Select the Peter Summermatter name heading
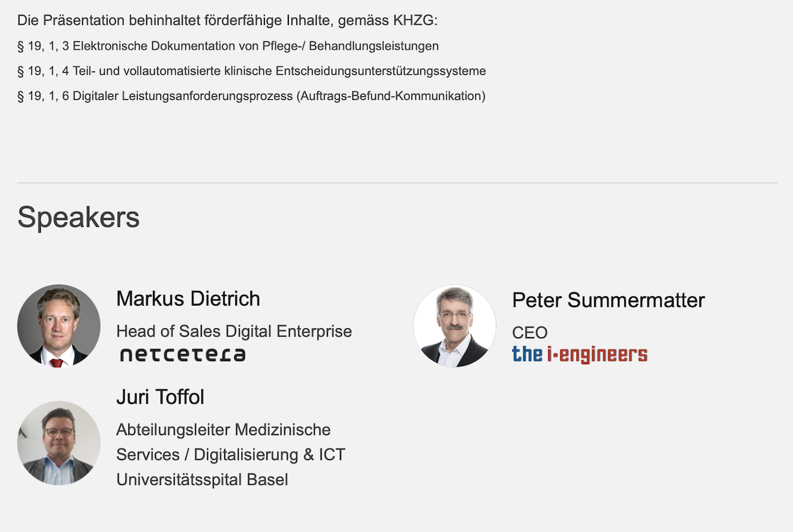This screenshot has width=793, height=532. click(x=609, y=300)
